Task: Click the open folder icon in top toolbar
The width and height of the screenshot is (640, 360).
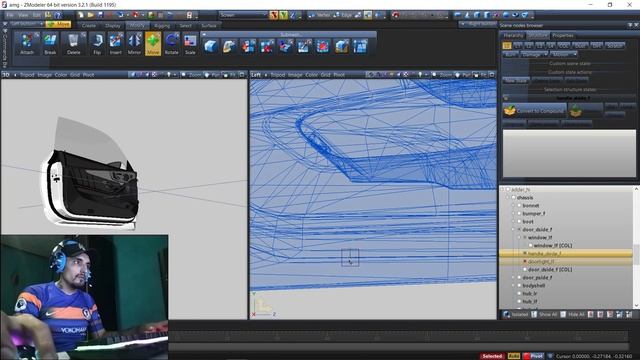Action: coord(90,15)
